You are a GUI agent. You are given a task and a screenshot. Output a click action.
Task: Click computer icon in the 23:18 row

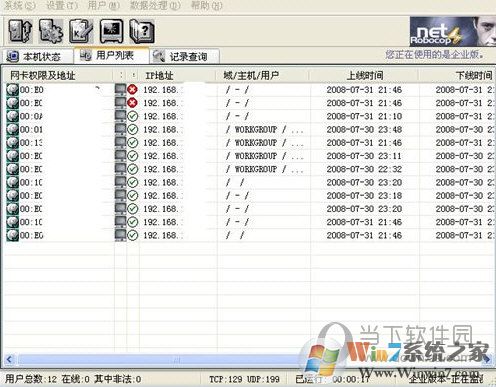tap(120, 196)
